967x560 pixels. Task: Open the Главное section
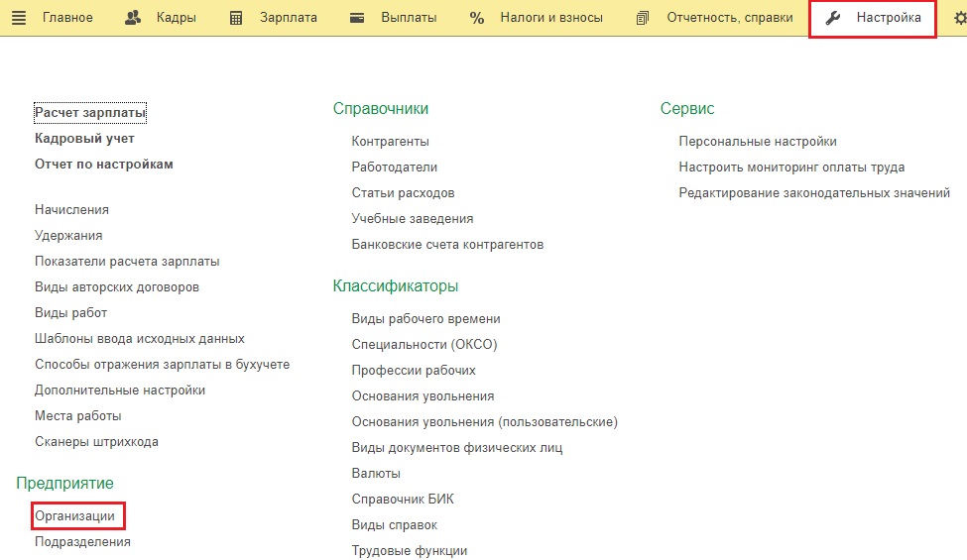pos(67,18)
